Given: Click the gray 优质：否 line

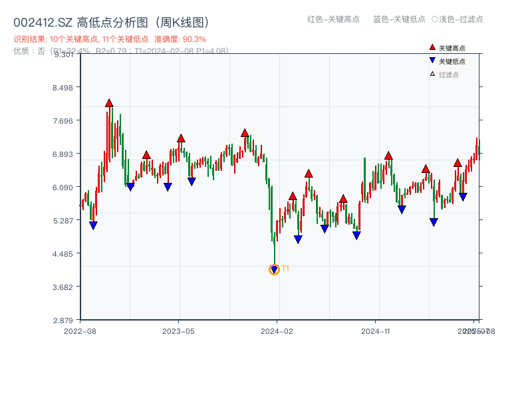Looking at the screenshot, I should tap(121, 51).
